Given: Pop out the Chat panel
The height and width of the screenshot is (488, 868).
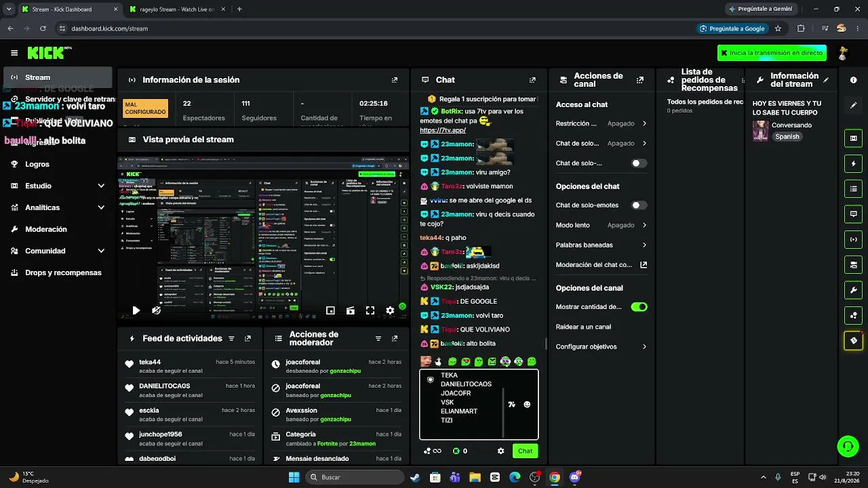Looking at the screenshot, I should [532, 80].
